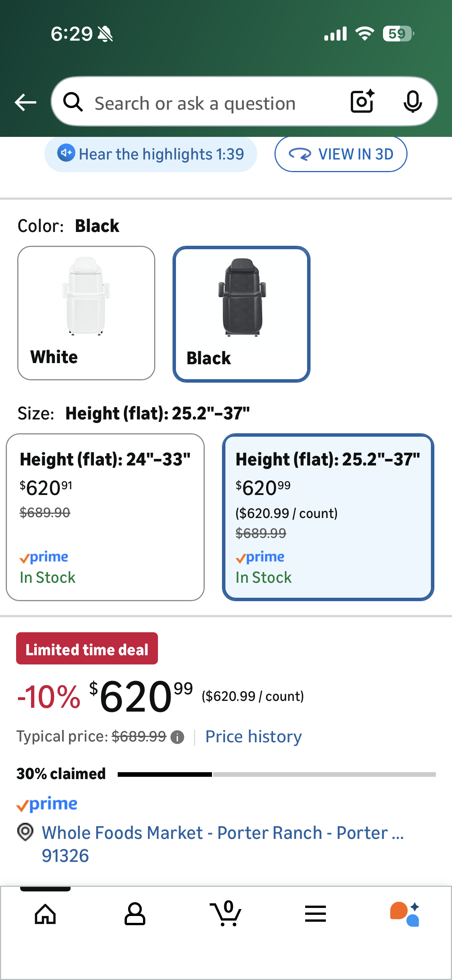The width and height of the screenshot is (452, 980).
Task: Open the hamburger menu
Action: pyautogui.click(x=315, y=914)
